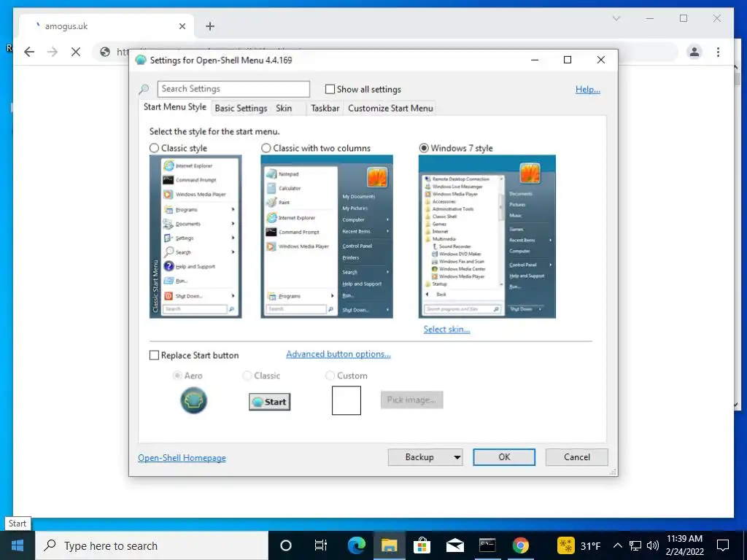Image resolution: width=747 pixels, height=560 pixels.
Task: Select Classic style radio button
Action: (154, 148)
